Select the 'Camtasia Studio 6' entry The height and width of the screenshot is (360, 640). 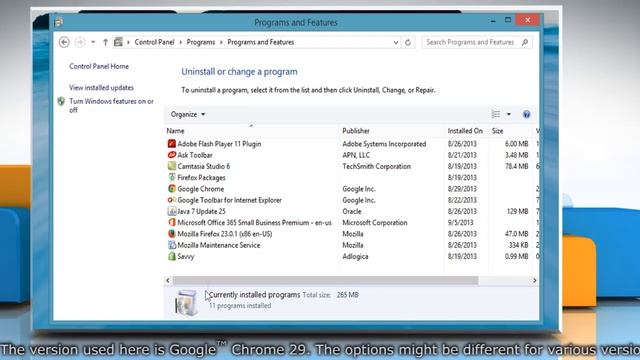pyautogui.click(x=204, y=166)
